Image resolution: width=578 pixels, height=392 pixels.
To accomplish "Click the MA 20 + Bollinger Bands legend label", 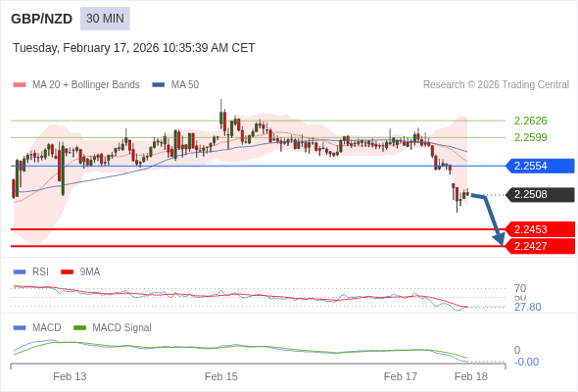I will (86, 85).
